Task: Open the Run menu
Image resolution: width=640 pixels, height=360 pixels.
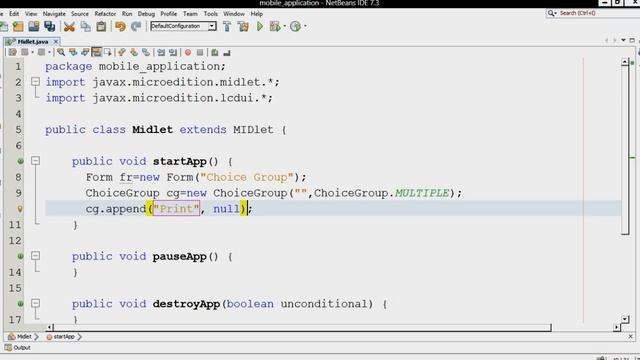Action: [127, 14]
